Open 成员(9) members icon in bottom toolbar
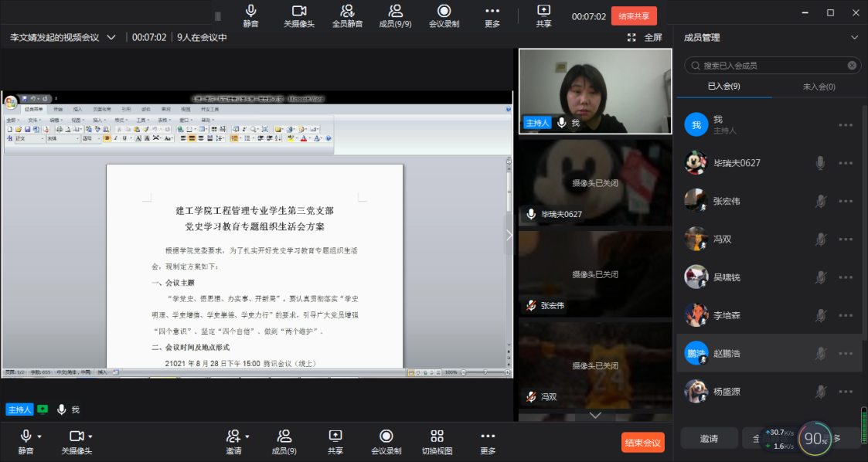This screenshot has width=868, height=462. 284,437
